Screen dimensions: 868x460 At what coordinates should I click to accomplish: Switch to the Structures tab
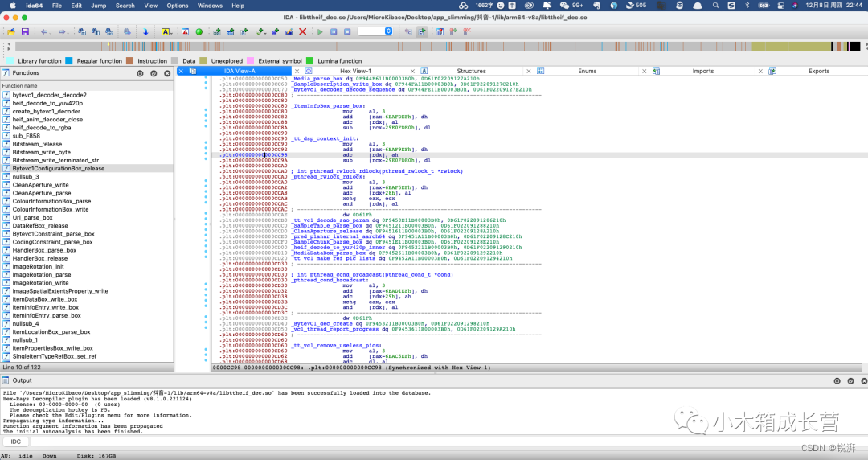tap(471, 71)
